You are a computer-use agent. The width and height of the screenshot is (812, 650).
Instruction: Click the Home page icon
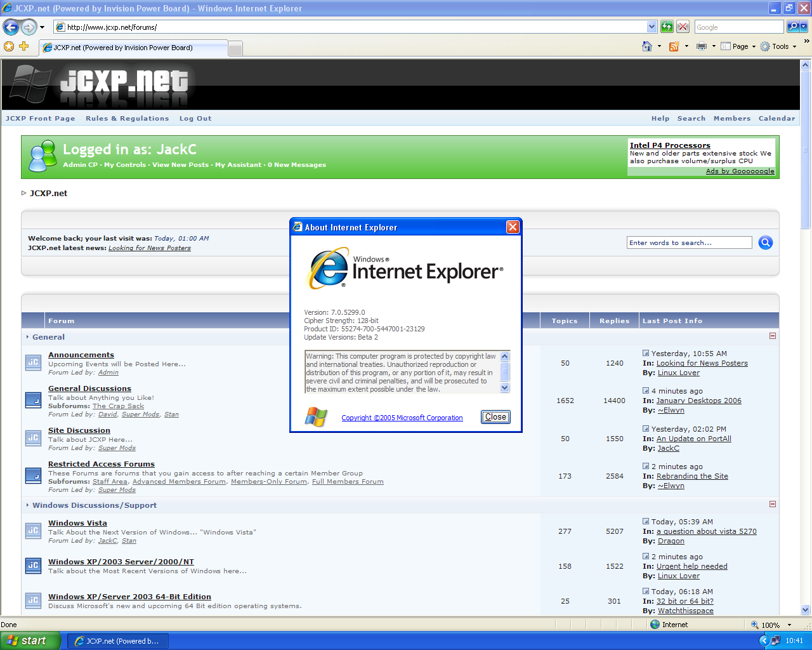pos(647,46)
